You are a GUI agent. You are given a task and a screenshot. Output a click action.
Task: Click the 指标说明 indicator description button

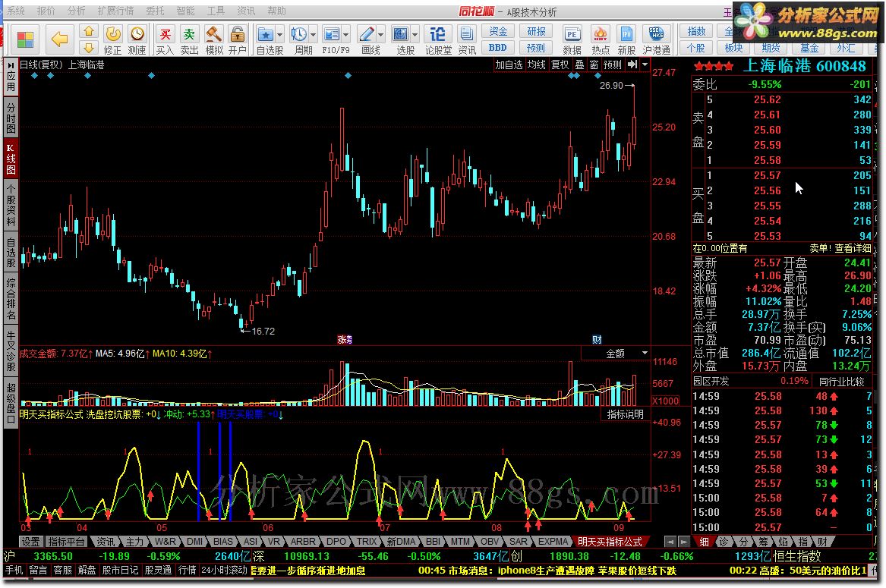(x=625, y=414)
